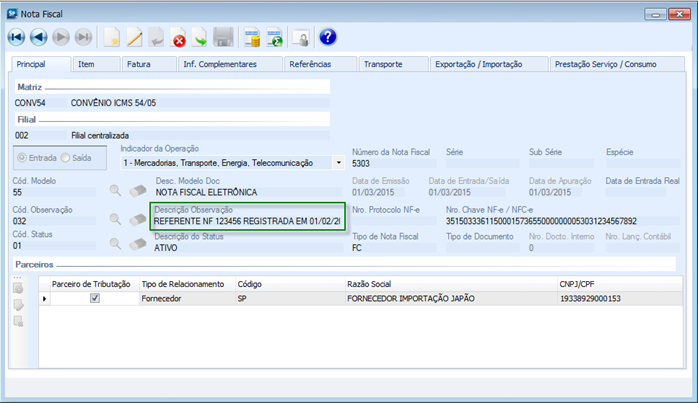The image size is (698, 403).
Task: Create a new Nota Fiscal record
Action: point(113,38)
